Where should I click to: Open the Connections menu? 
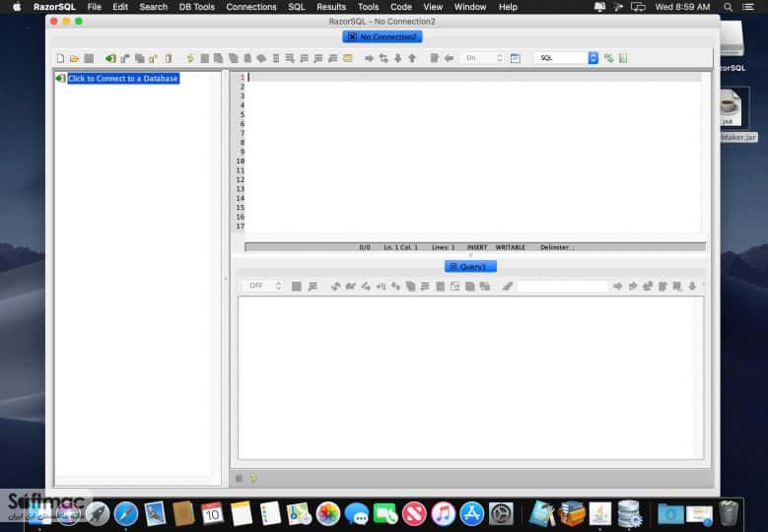point(251,7)
